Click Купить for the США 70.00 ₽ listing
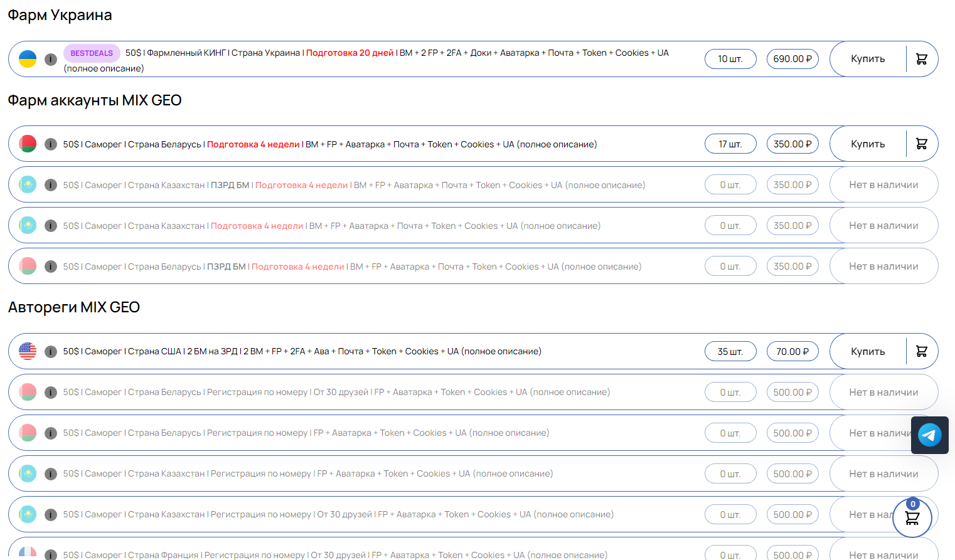Viewport: 955px width, 560px height. pos(868,351)
